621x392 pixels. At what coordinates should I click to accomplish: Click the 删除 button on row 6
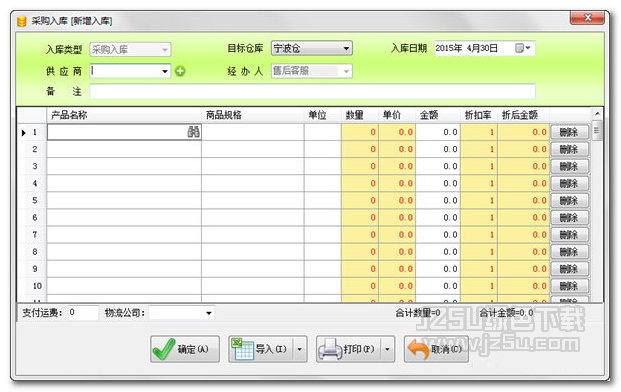[569, 217]
